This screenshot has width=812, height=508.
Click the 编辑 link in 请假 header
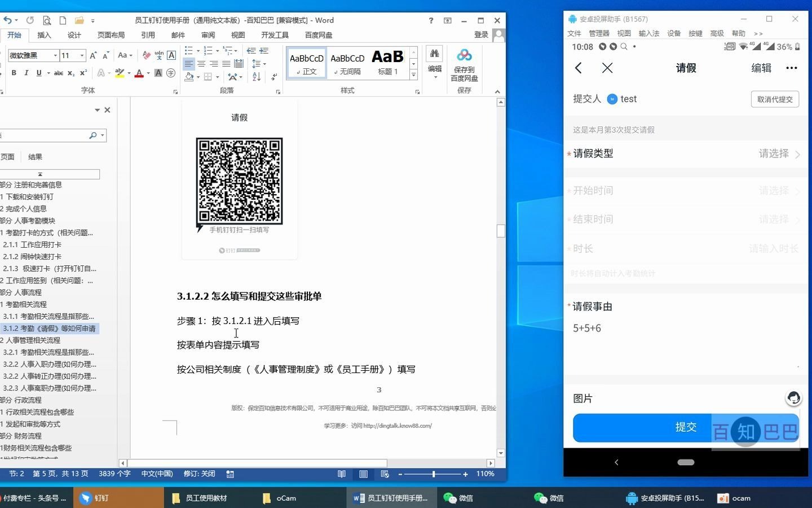pyautogui.click(x=761, y=68)
